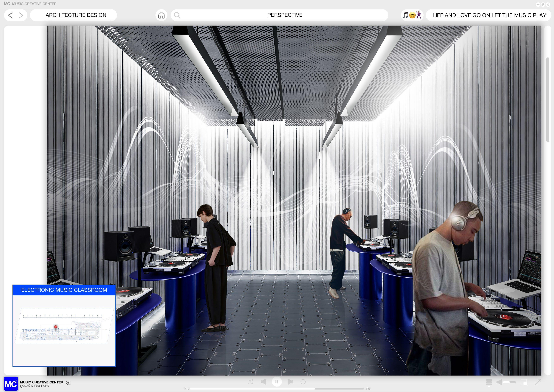Toggle repeat playback
Viewport: 554px width, 392px height.
[x=303, y=382]
